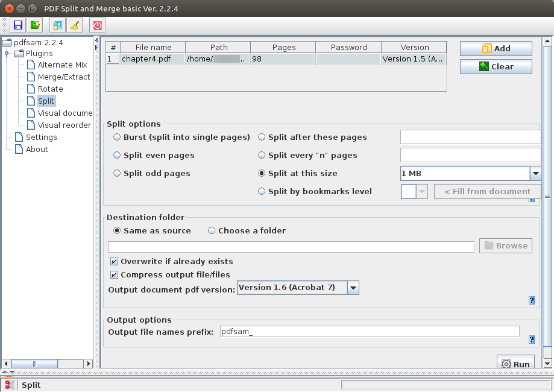Image resolution: width=554 pixels, height=392 pixels.
Task: Click the Split after these pages field
Action: (471, 137)
